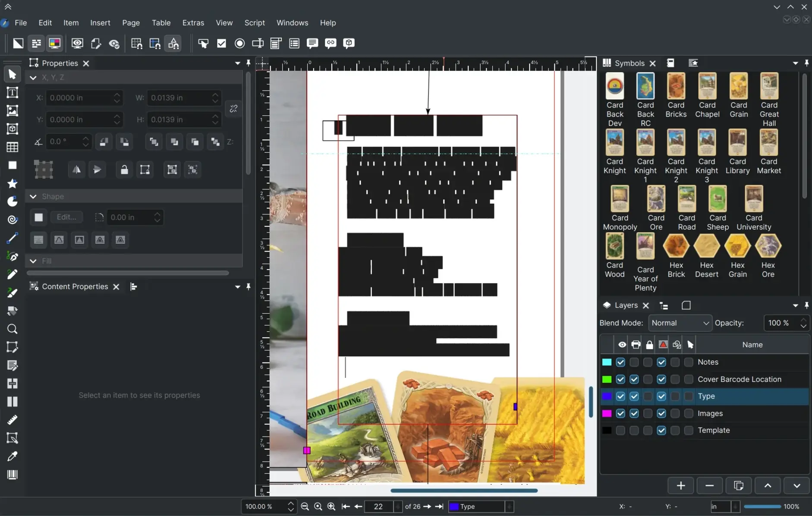
Task: Open the Blend Mode dropdown
Action: pos(680,323)
